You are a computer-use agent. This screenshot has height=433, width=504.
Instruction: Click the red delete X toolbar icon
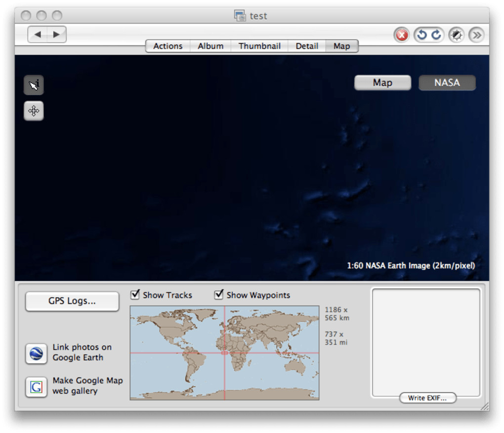click(401, 35)
